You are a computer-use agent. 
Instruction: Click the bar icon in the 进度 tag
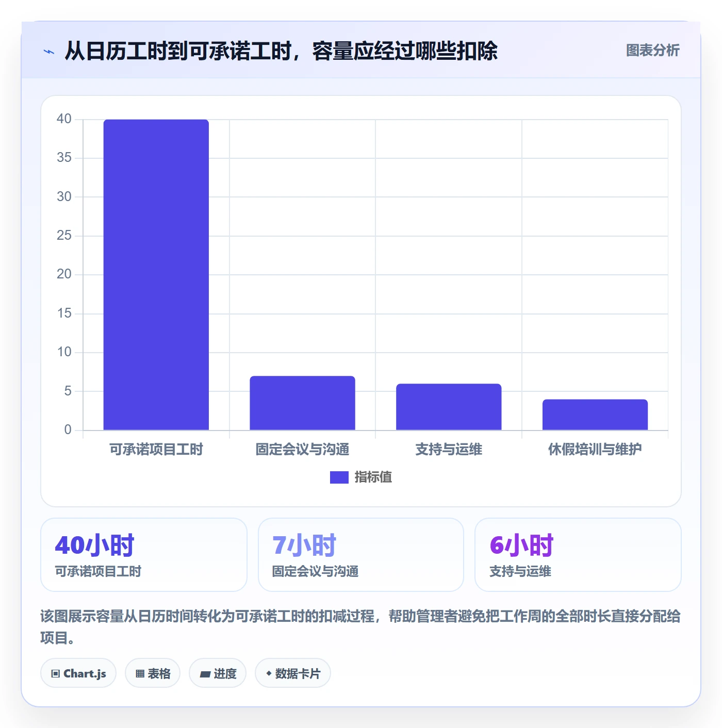coord(205,674)
